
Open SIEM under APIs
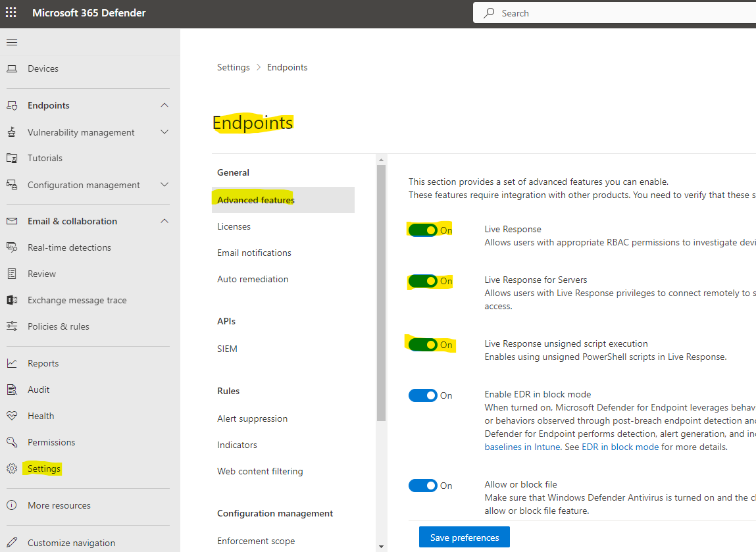coord(227,349)
